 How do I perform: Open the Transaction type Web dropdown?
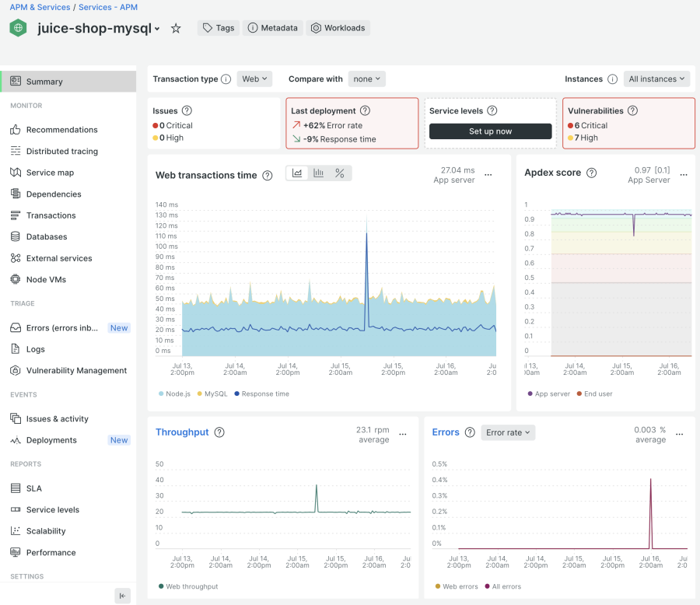(254, 79)
